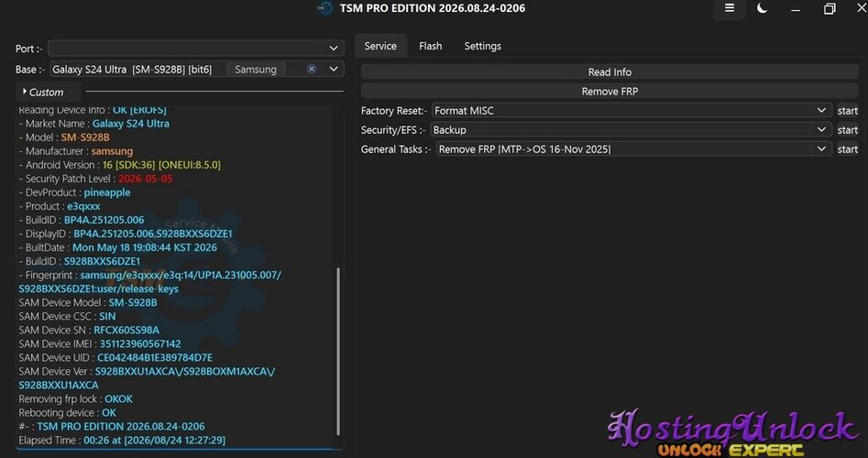The image size is (868, 458).
Task: Open the Settings tab
Action: click(483, 46)
